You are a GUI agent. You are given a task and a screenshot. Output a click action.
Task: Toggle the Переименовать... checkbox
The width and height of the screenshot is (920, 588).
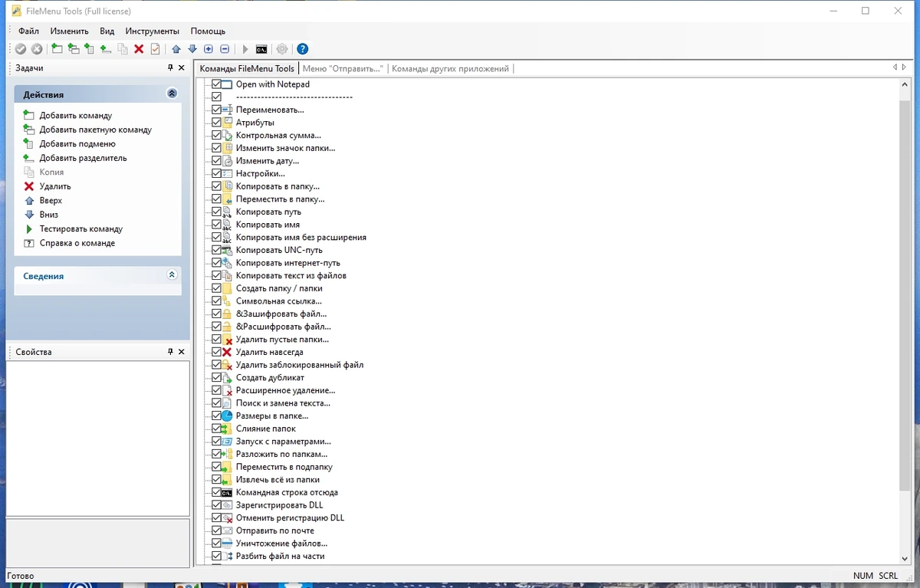[216, 110]
